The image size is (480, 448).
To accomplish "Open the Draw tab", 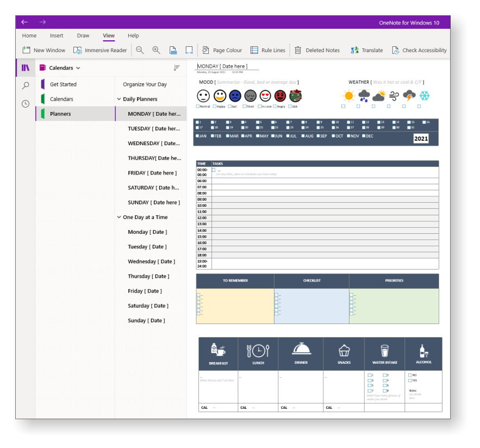I will tap(83, 35).
